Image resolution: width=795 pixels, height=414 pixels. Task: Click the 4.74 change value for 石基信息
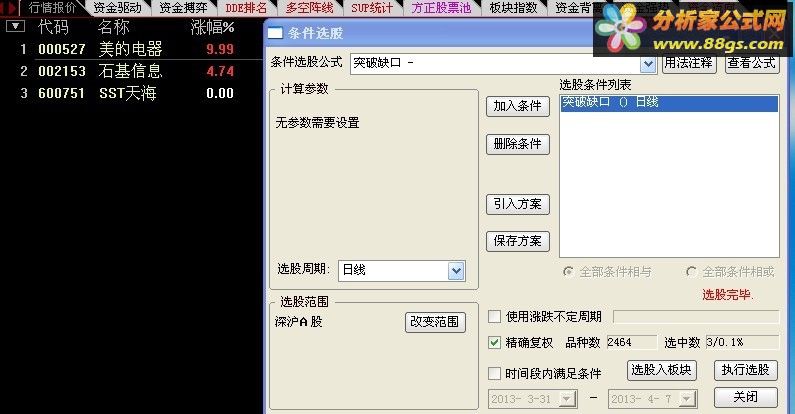pyautogui.click(x=220, y=71)
